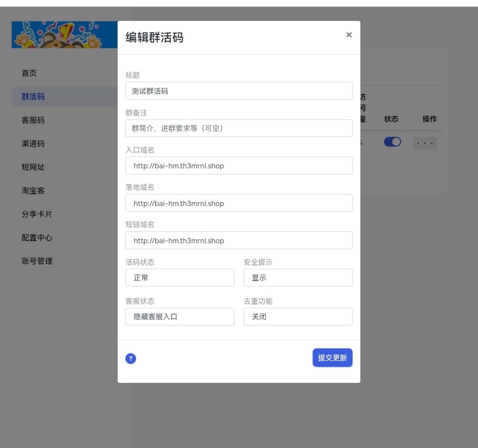Navigate to 渠道码 menu item
The height and width of the screenshot is (448, 478).
point(33,144)
